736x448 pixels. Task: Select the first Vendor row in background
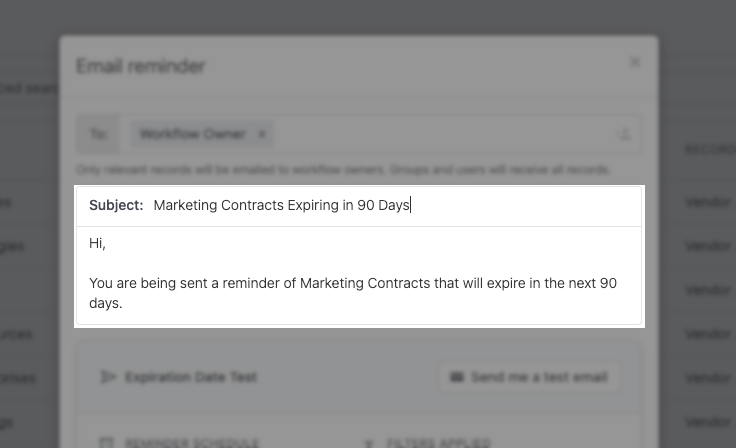[x=708, y=202]
